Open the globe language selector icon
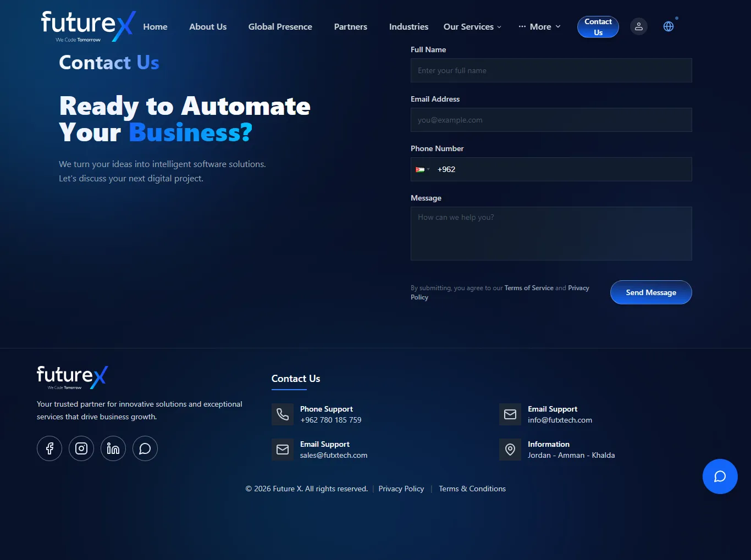This screenshot has width=751, height=560. [669, 26]
